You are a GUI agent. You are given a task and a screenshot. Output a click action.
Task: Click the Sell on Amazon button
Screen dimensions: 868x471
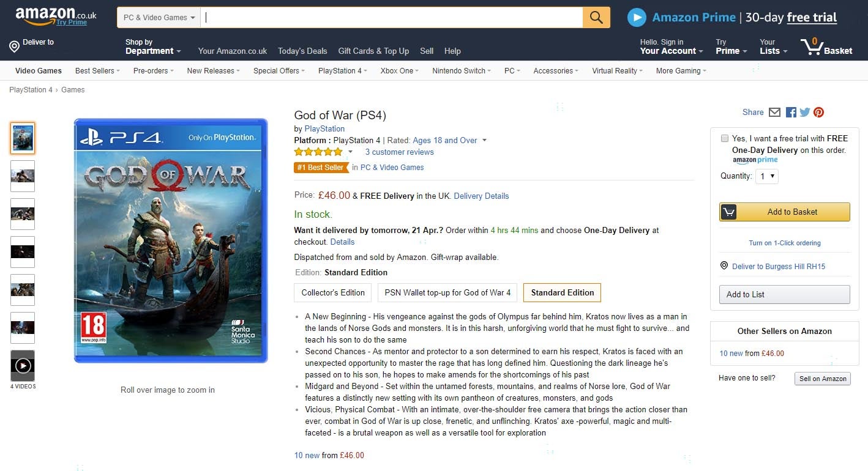(823, 379)
